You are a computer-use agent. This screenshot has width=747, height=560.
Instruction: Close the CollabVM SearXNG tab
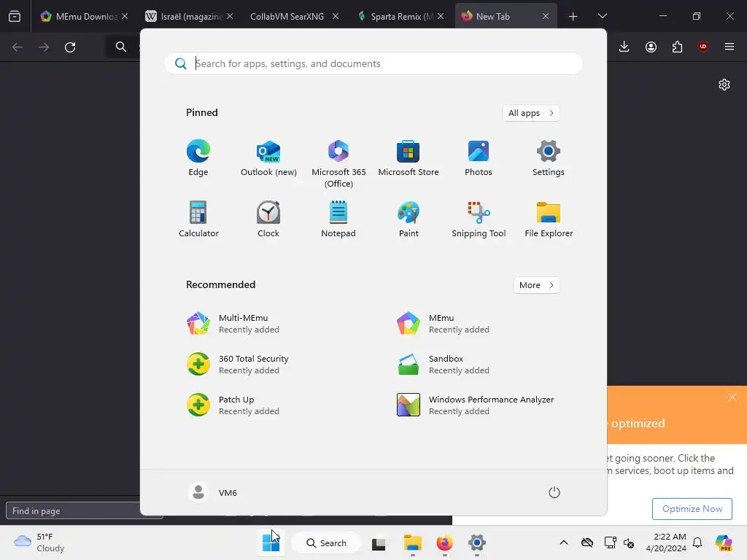336,16
